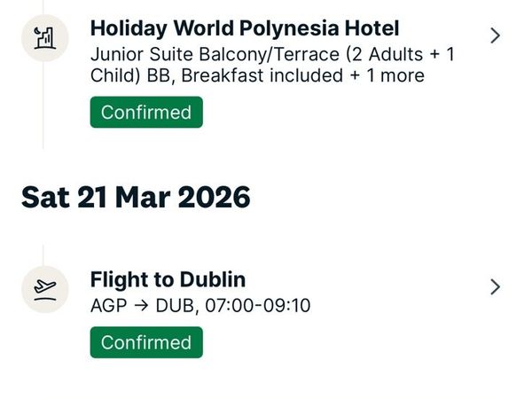This screenshot has height=399, width=532.
Task: Expand the Holiday World Polynesia Hotel chevron
Action: click(495, 35)
